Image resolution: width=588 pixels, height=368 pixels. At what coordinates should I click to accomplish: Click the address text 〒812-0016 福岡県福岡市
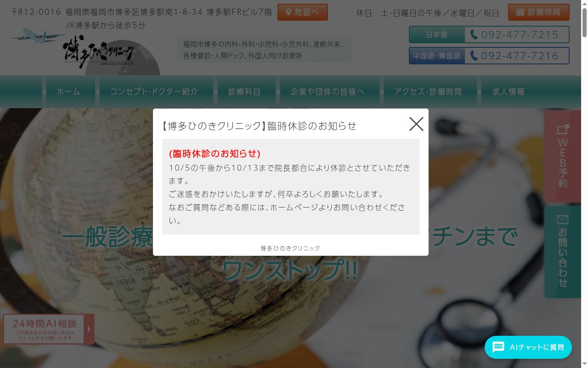coord(142,12)
